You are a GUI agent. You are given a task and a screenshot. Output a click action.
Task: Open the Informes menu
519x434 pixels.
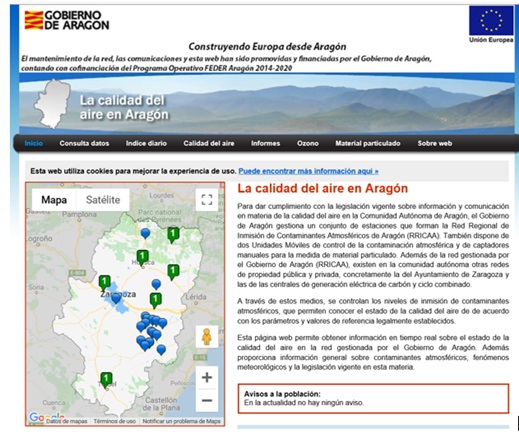point(265,143)
